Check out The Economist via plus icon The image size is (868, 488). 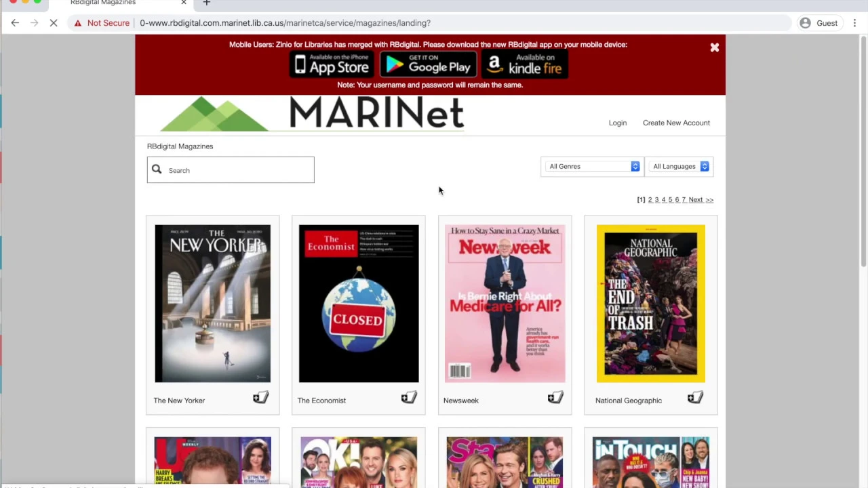point(409,398)
